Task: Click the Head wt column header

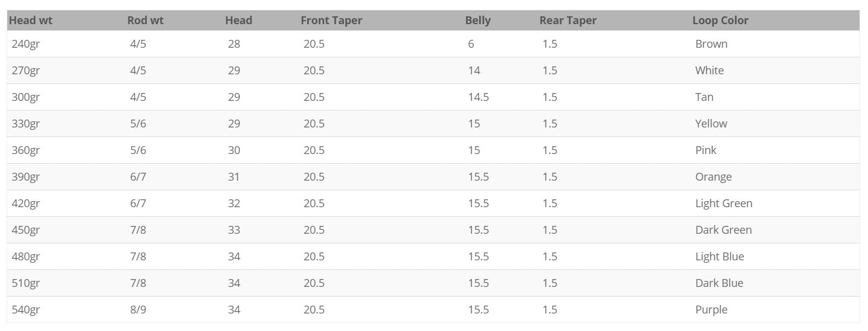Action: coord(31,21)
